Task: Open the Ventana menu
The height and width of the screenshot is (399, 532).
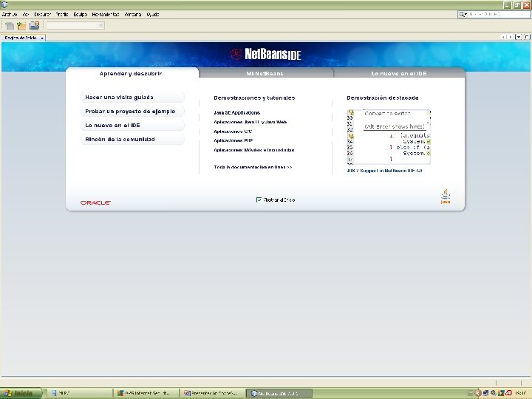Action: (x=133, y=14)
